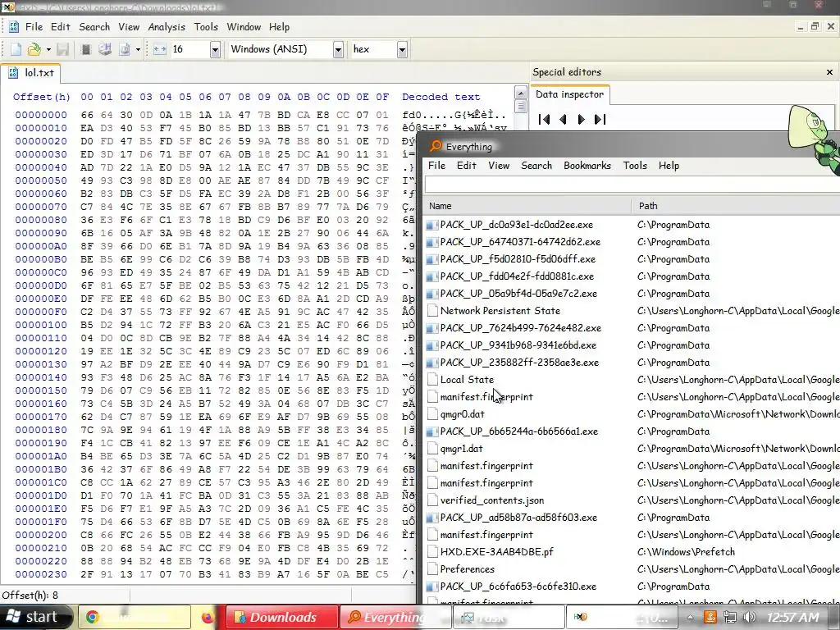Click the orange tray notification icon
The width and height of the screenshot is (840, 630).
click(x=710, y=618)
